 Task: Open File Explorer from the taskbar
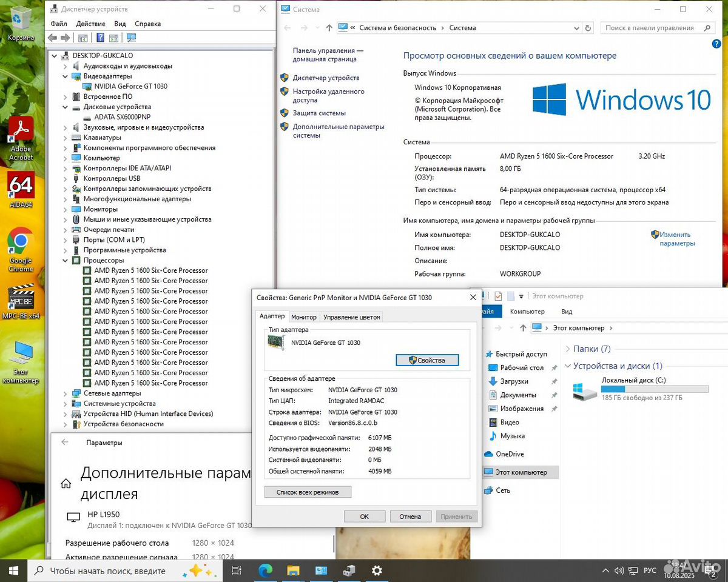293,570
